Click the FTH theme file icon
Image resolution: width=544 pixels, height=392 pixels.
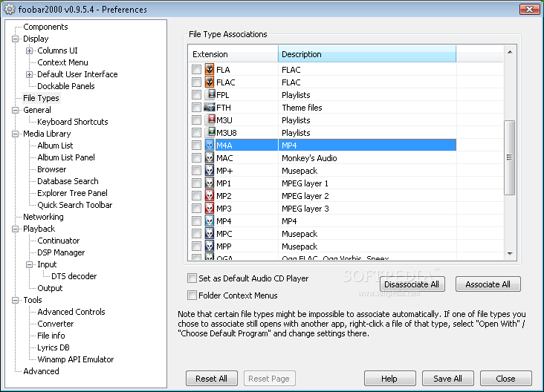210,107
